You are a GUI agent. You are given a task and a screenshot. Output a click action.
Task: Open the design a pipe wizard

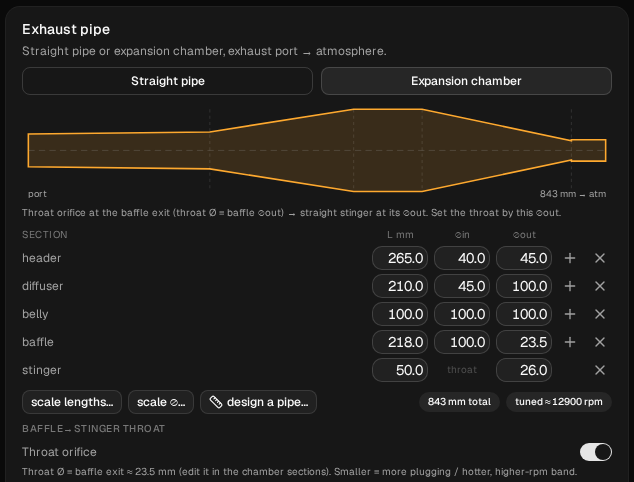pos(258,402)
